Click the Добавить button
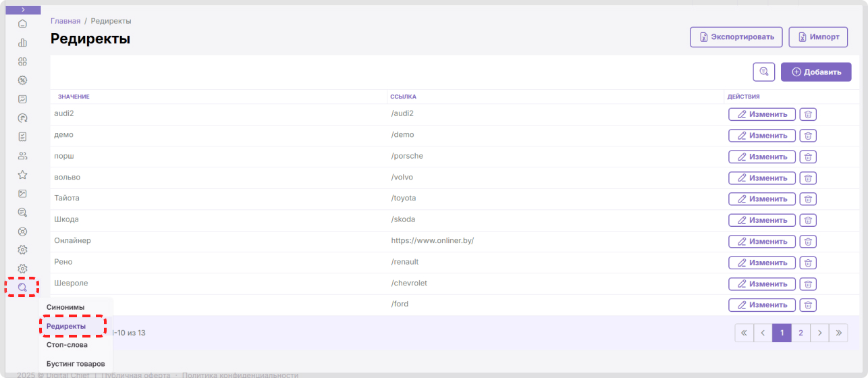The height and width of the screenshot is (378, 868). (816, 72)
